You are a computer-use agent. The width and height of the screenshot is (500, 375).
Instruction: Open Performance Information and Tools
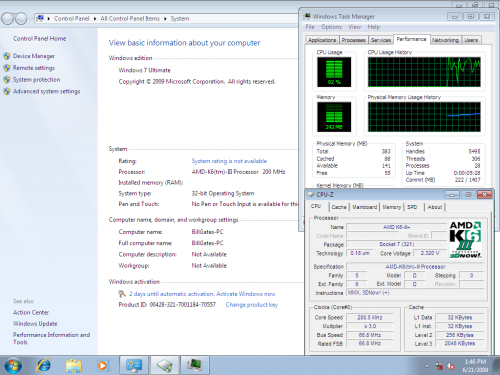[51, 338]
